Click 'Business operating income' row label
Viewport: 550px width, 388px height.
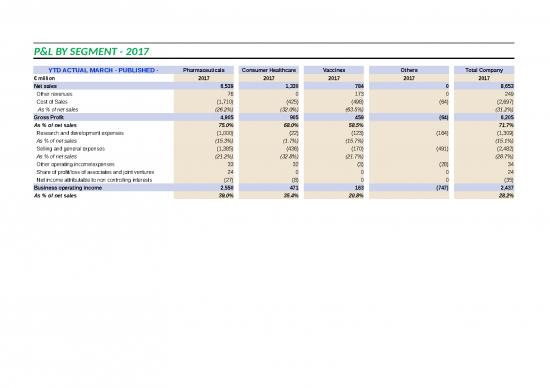coord(68,188)
